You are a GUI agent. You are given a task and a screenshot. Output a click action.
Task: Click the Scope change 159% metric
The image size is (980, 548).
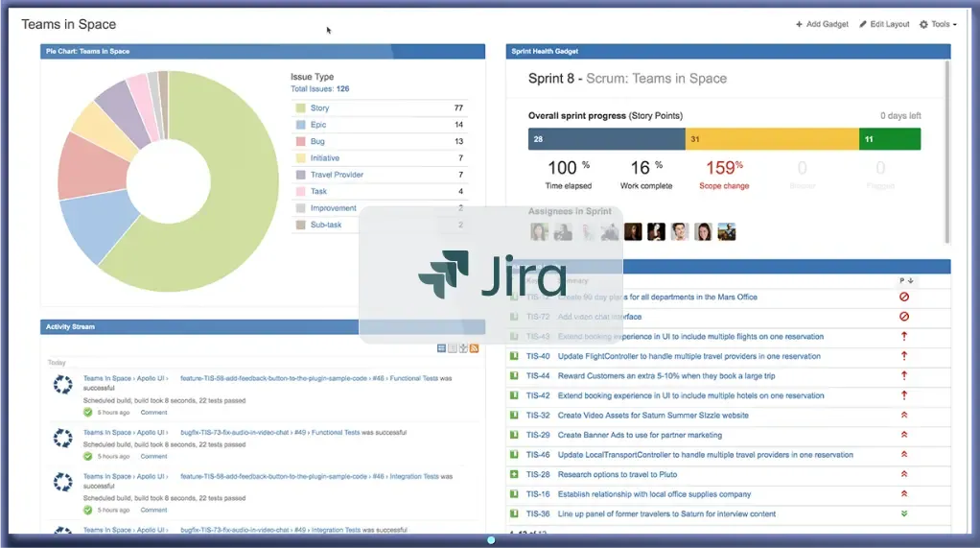coord(724,175)
